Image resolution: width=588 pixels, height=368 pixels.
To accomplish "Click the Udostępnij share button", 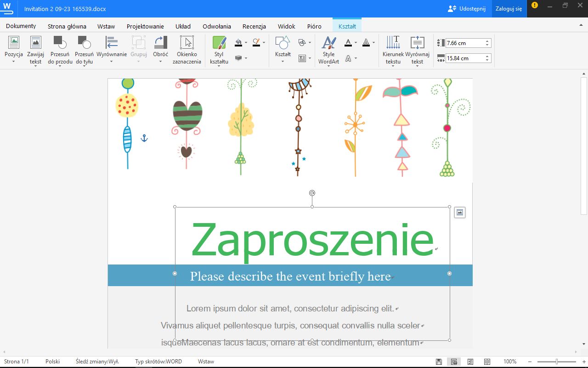I will (x=467, y=9).
